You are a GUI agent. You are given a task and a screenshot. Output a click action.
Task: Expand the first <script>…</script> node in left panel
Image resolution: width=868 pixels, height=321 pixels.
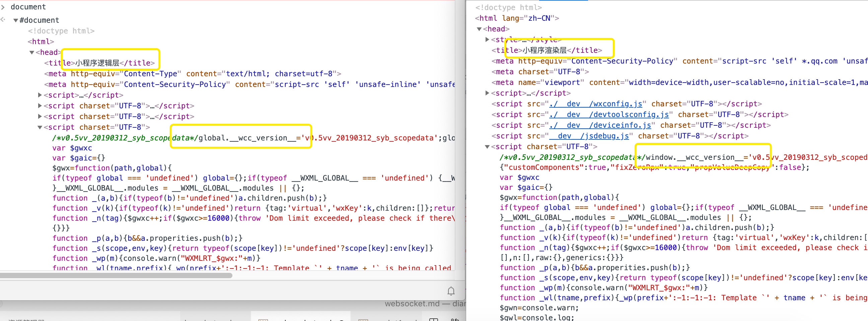[x=40, y=95]
